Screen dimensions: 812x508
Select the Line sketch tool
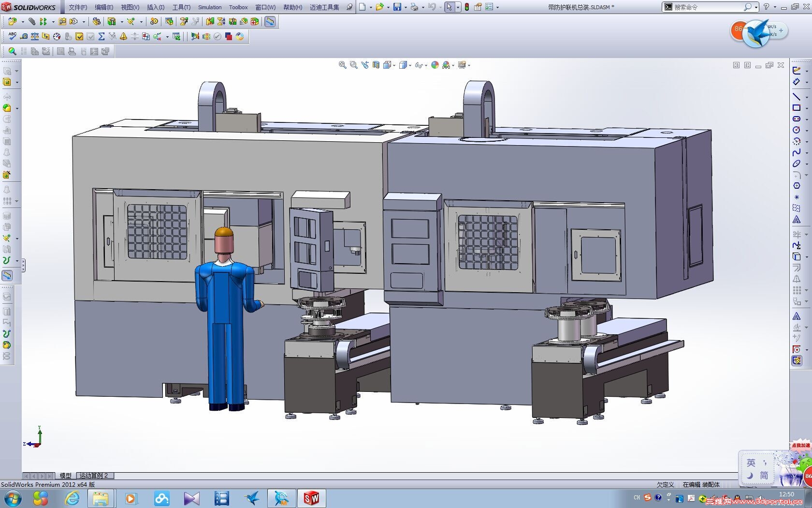797,96
